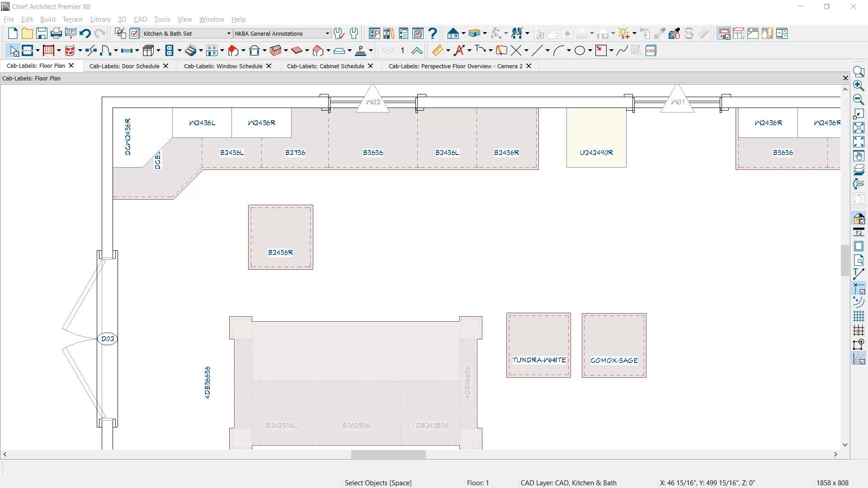The image size is (868, 488).
Task: Click the Roof tools icon
Action: [x=233, y=51]
